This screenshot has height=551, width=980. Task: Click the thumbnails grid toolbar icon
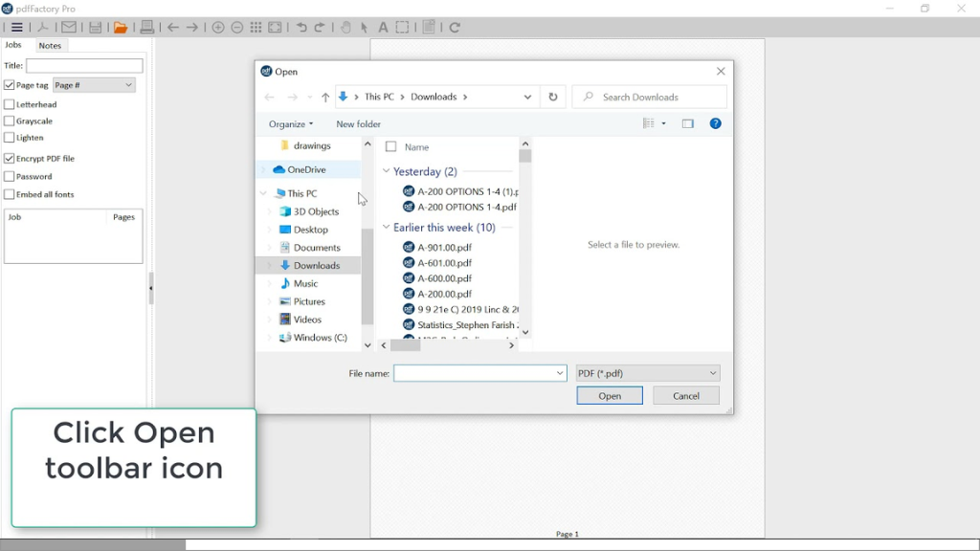(256, 28)
